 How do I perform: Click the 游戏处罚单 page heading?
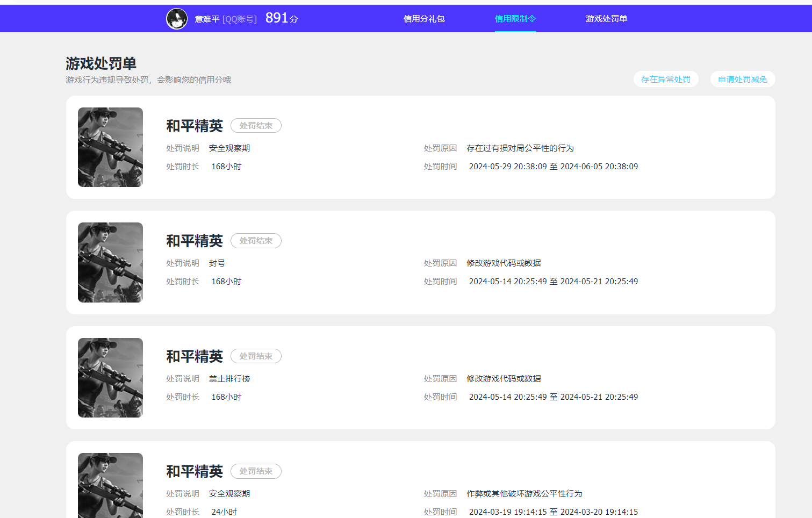(100, 63)
